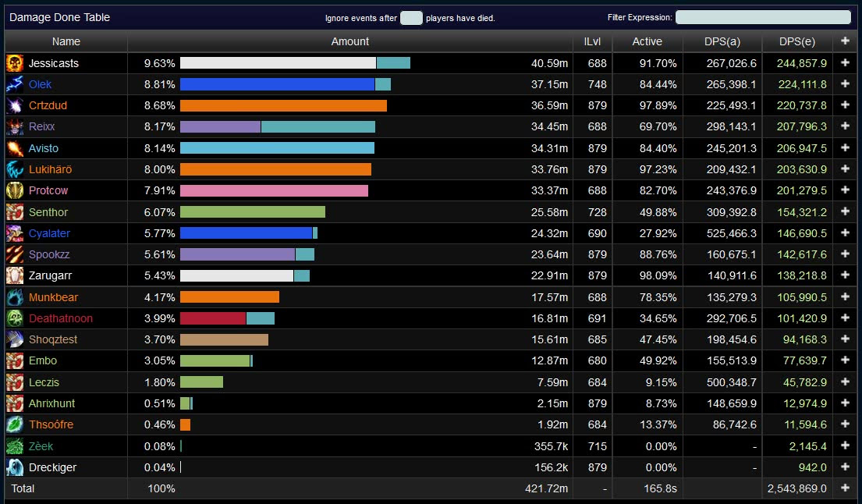Click Thsoófre's percentage 0.46%
862x504 pixels.
pyautogui.click(x=159, y=424)
